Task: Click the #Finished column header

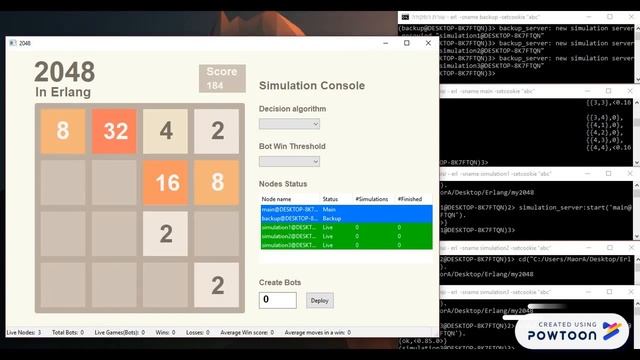Action: pyautogui.click(x=410, y=199)
